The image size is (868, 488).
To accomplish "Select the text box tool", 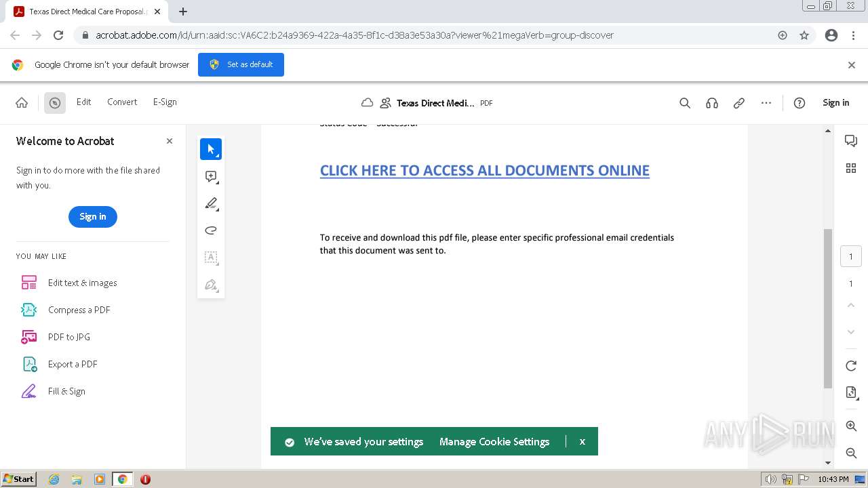I will (x=211, y=258).
